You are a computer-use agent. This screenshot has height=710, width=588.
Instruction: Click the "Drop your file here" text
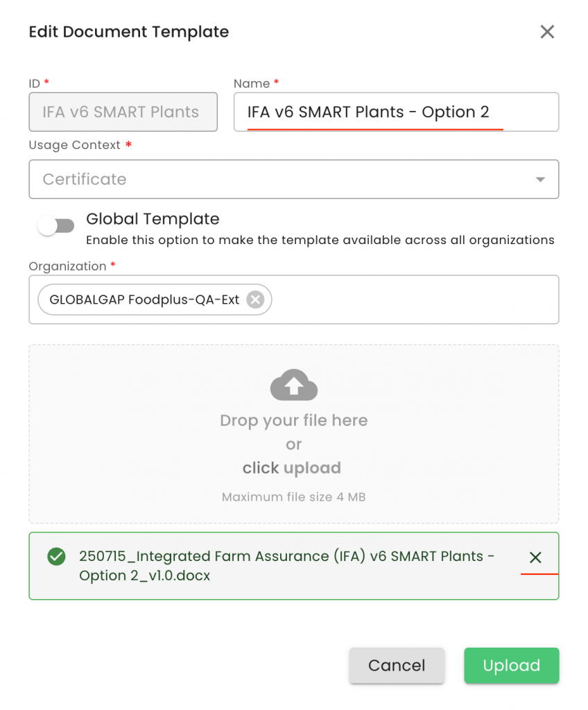[x=293, y=420]
